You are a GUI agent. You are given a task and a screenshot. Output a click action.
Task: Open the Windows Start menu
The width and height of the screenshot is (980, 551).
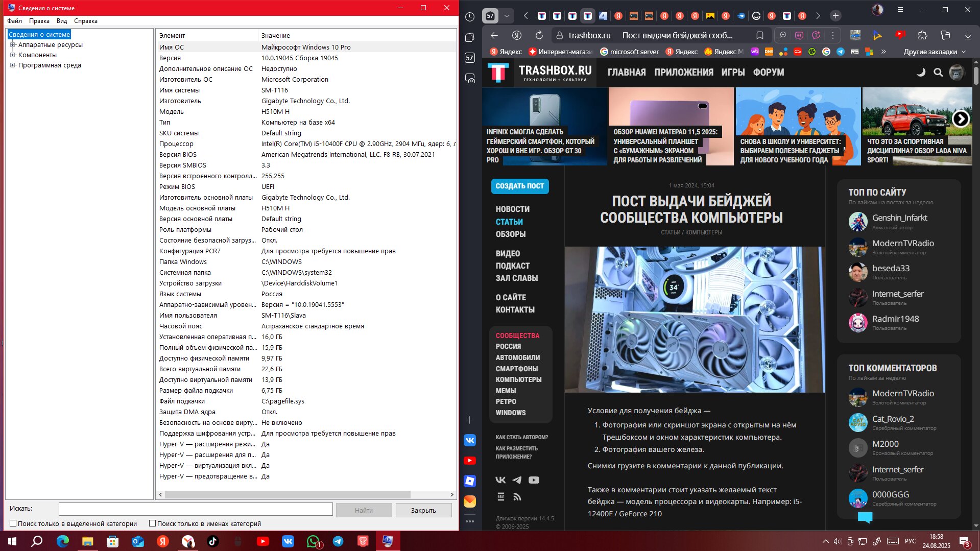(x=12, y=541)
